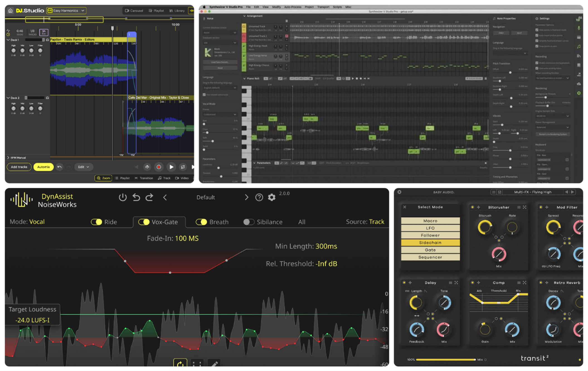Disable the Breath toggle
Image resolution: width=588 pixels, height=371 pixels.
pyautogui.click(x=201, y=222)
